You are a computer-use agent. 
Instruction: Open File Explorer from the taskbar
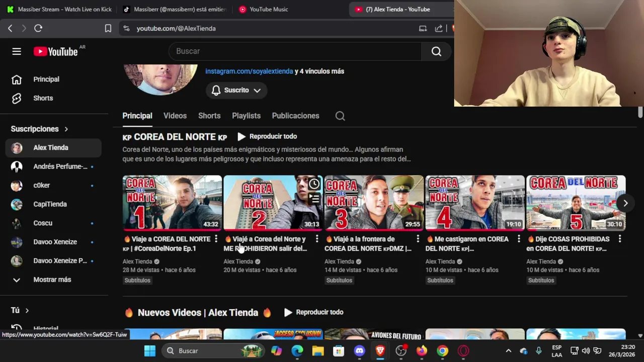[318, 351]
